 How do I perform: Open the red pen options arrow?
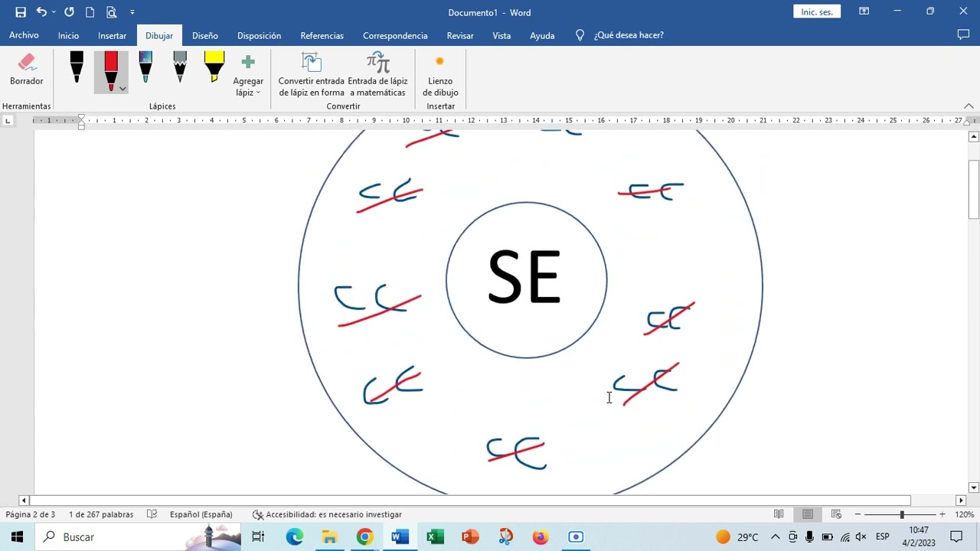(x=122, y=89)
